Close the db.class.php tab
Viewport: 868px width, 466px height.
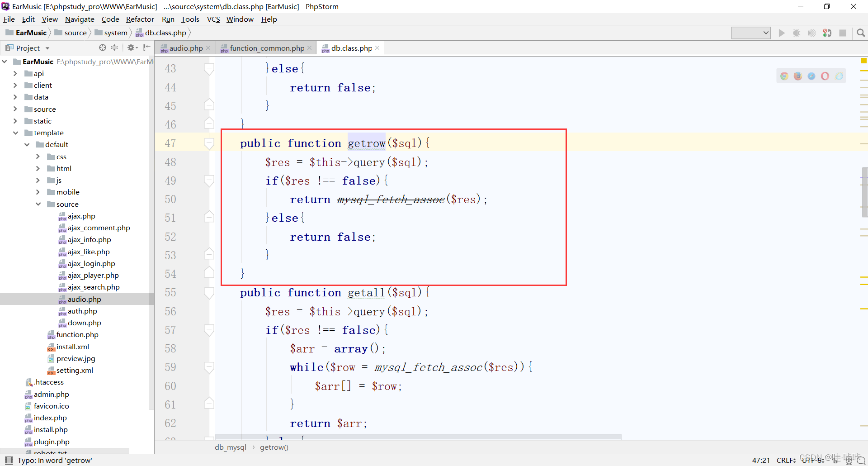[377, 48]
